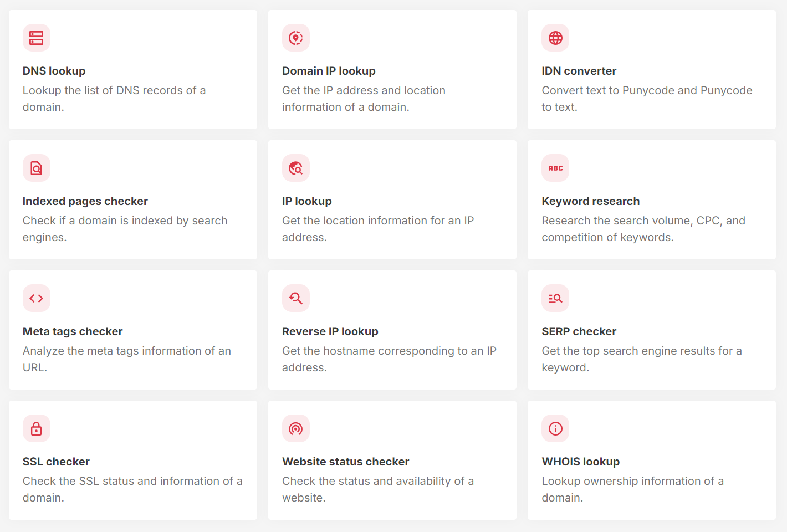Viewport: 787px width, 532px height.
Task: Open the DNS lookup tool title
Action: click(54, 71)
